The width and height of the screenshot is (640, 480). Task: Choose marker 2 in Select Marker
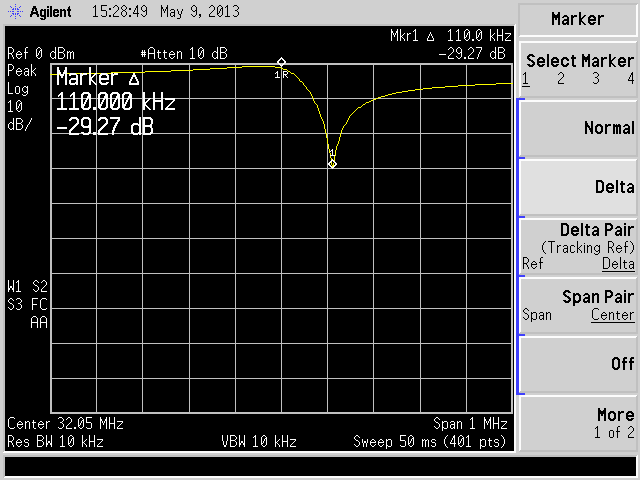pos(561,78)
